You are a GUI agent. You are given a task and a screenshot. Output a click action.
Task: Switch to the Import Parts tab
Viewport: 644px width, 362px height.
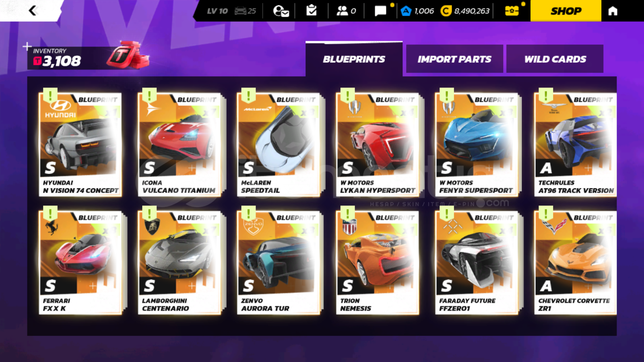tap(454, 59)
